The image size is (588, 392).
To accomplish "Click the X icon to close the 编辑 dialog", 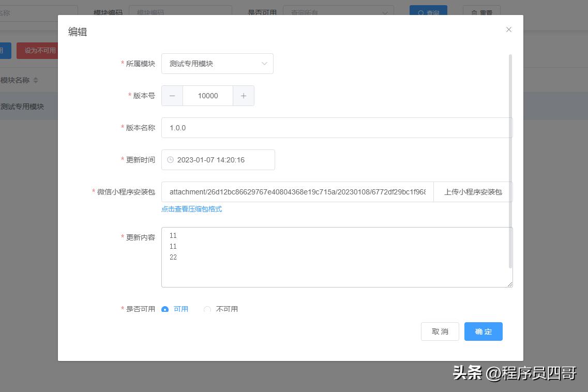I will tap(508, 29).
